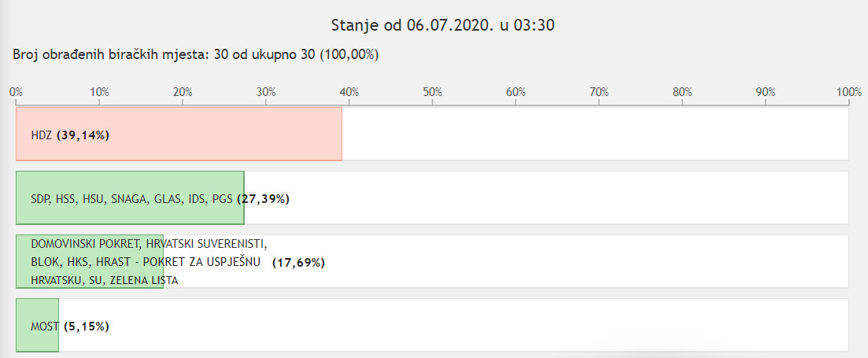This screenshot has height=358, width=868.
Task: Click the 'HRVATSKU, SU, ZELENA LISTA' text line
Action: point(105,281)
